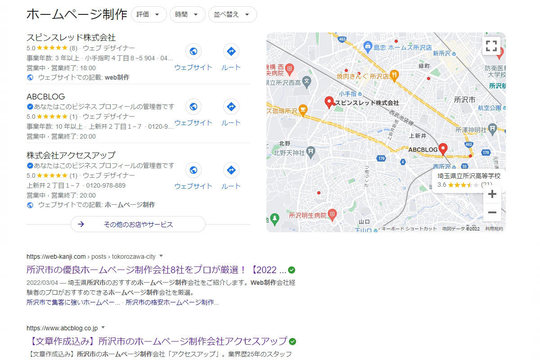540x360 pixels.
Task: Click the 所沢市 city label on map
Action: coord(464,100)
